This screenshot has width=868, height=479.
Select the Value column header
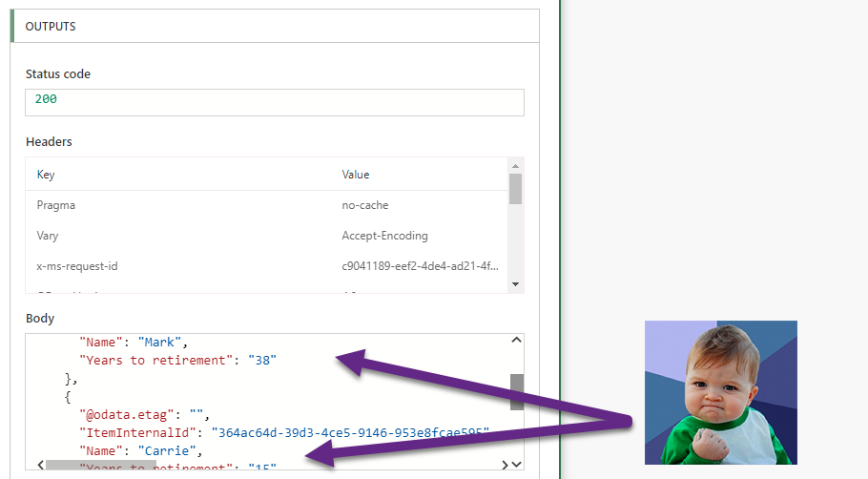click(x=355, y=175)
